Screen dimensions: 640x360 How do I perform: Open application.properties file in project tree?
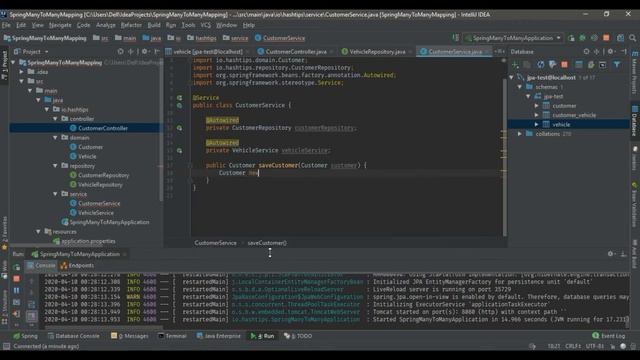(88, 241)
